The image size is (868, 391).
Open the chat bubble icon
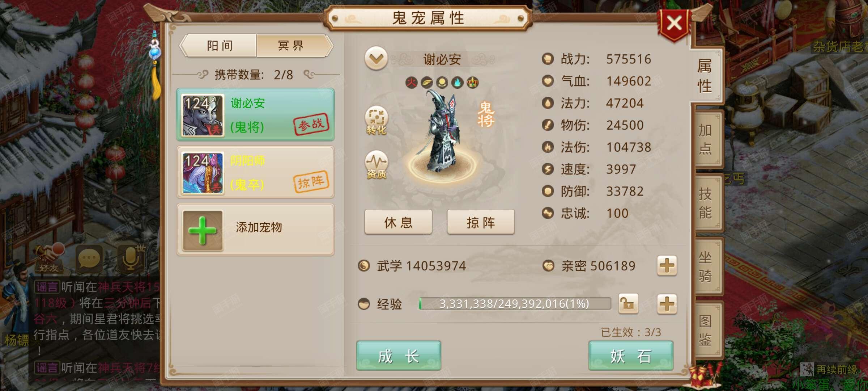pyautogui.click(x=89, y=258)
